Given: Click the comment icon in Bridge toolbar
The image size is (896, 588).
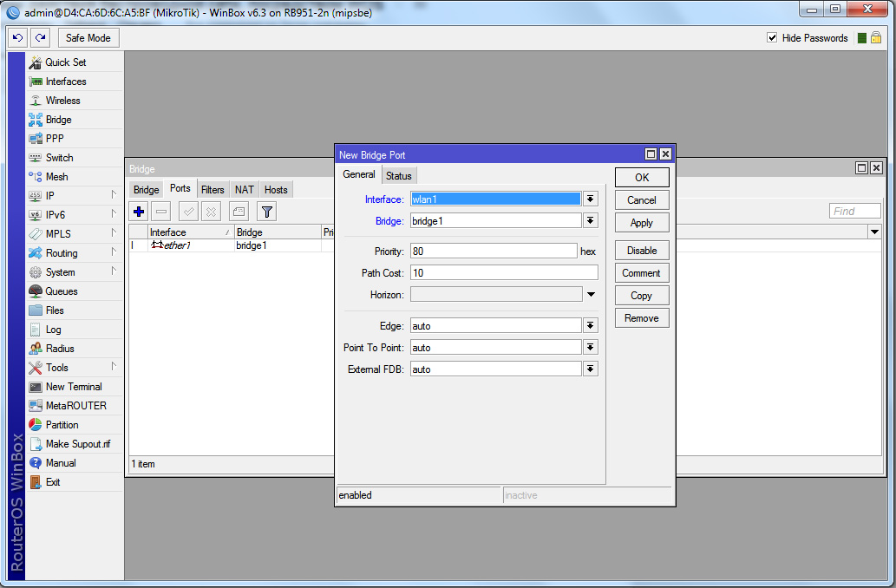Looking at the screenshot, I should coord(239,211).
